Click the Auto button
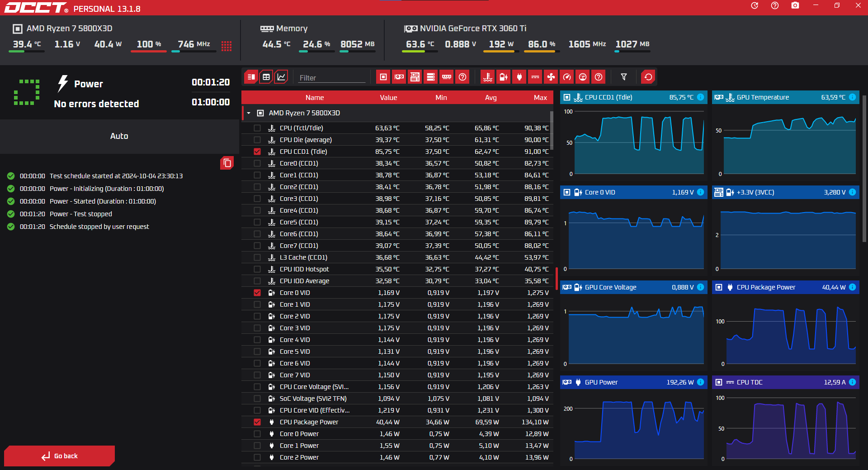The image size is (868, 470). point(119,136)
